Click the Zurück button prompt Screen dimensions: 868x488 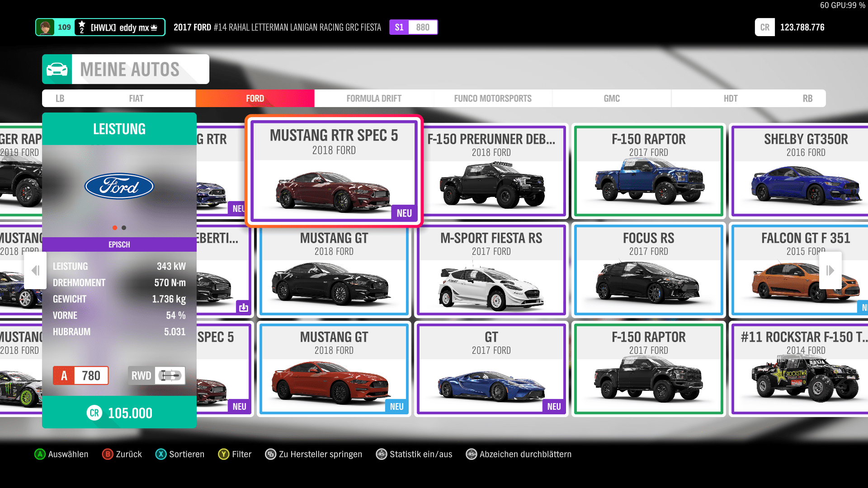coord(122,454)
